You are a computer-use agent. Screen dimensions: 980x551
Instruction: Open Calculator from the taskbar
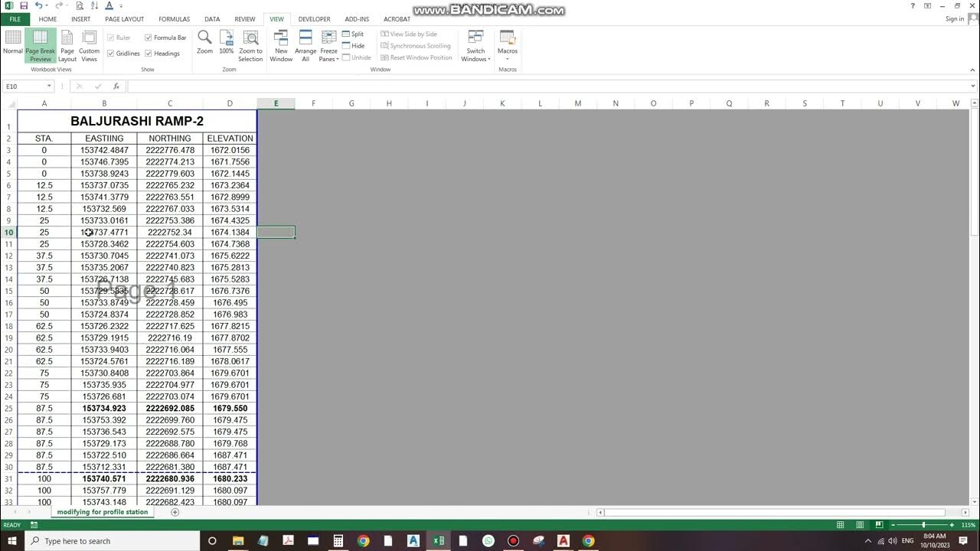tap(338, 541)
